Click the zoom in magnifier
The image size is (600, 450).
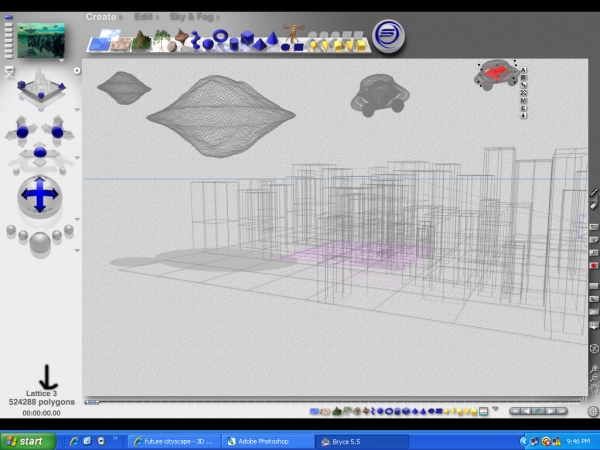(593, 368)
